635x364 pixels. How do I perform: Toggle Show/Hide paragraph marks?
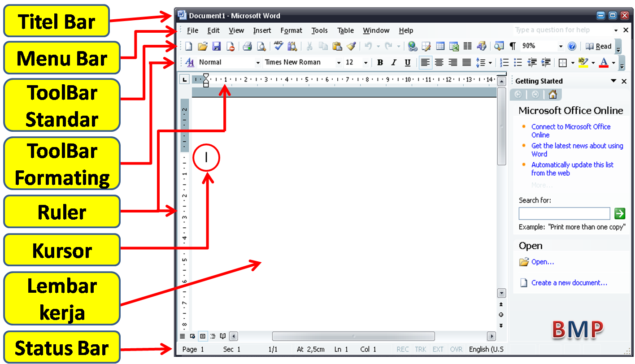[x=513, y=46]
